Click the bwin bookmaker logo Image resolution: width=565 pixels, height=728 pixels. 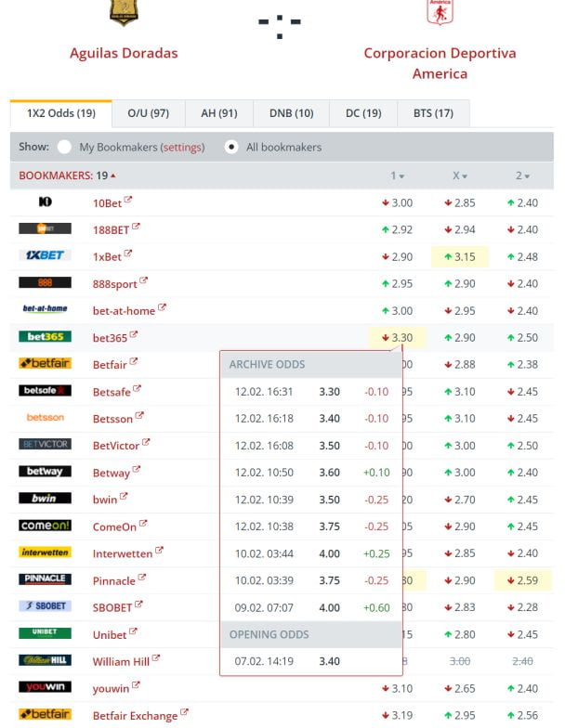[45, 498]
